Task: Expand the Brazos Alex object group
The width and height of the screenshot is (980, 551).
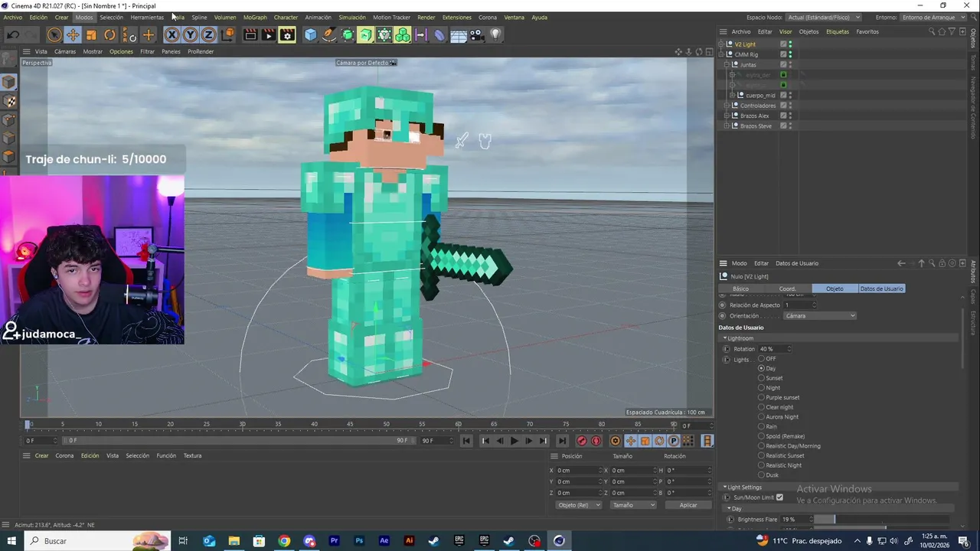Action: pyautogui.click(x=727, y=116)
